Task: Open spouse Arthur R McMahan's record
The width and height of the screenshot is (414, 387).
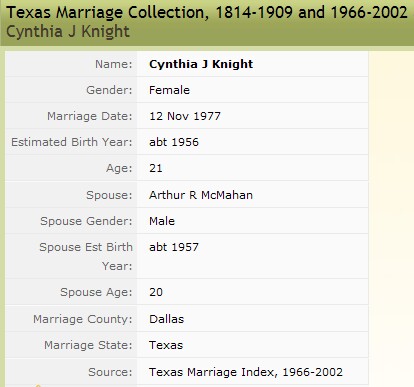Action: 201,195
